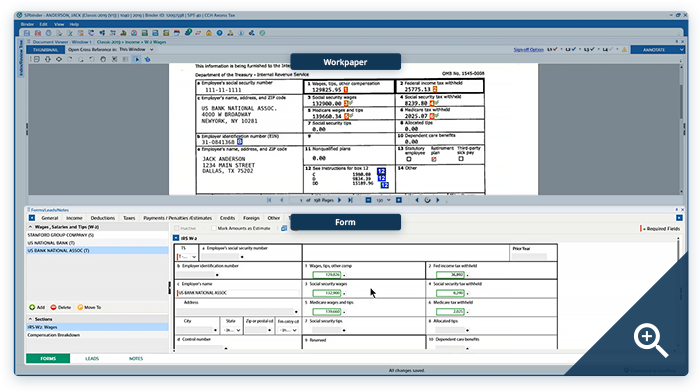The width and height of the screenshot is (700, 392).
Task: Collapse the Sections group
Action: coord(30,319)
